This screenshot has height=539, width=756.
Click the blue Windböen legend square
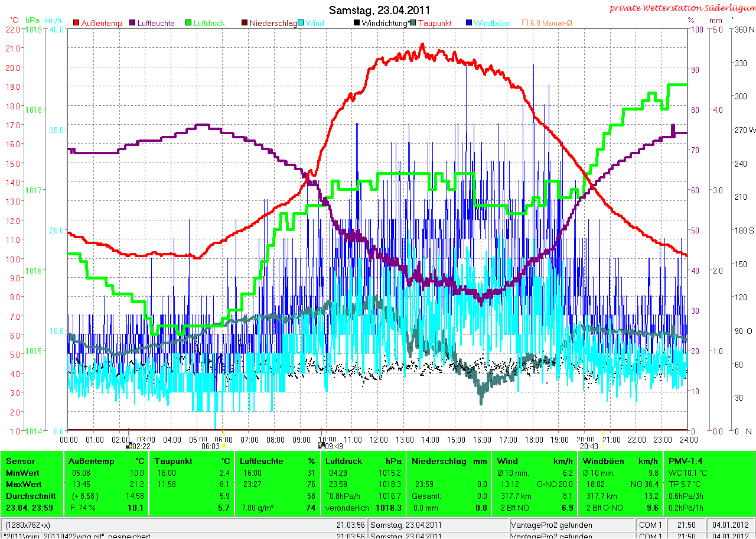[468, 23]
